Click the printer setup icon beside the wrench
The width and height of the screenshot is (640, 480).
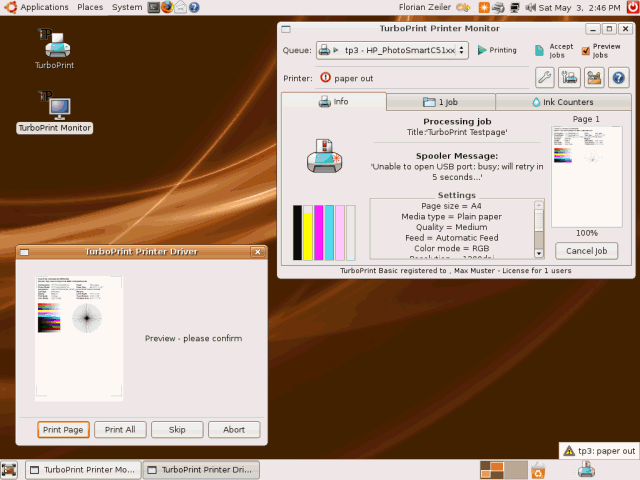click(x=569, y=78)
